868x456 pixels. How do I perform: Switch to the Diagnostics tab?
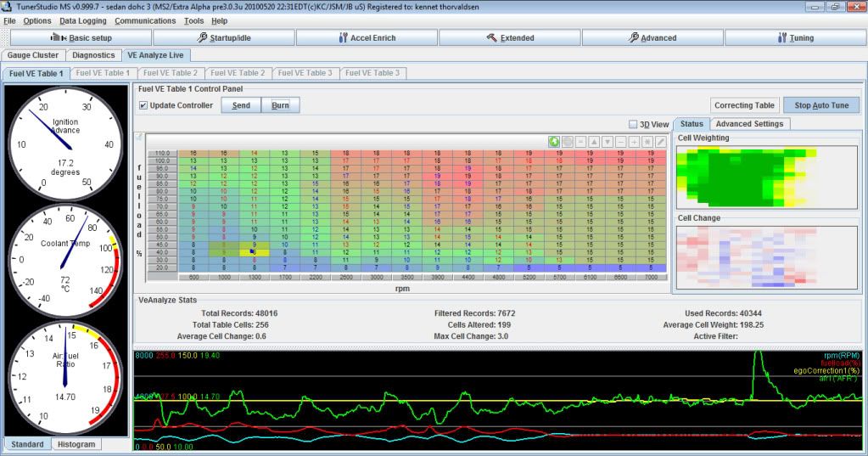pyautogui.click(x=93, y=55)
